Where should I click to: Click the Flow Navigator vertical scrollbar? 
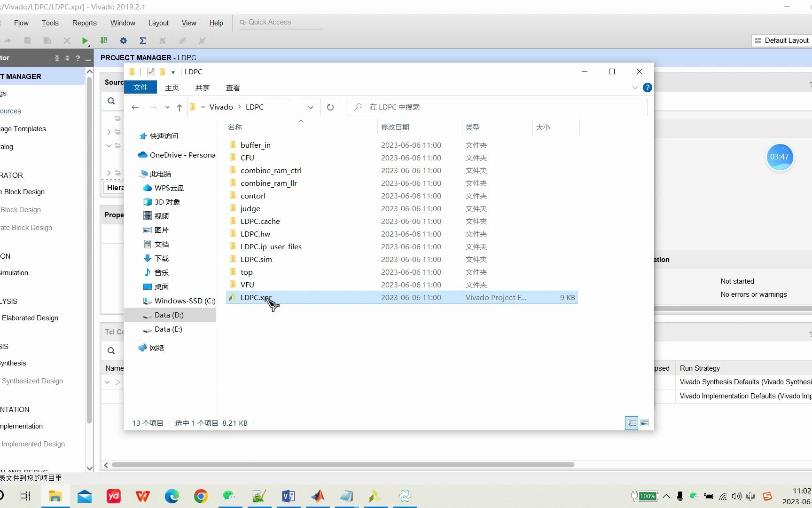[89, 249]
